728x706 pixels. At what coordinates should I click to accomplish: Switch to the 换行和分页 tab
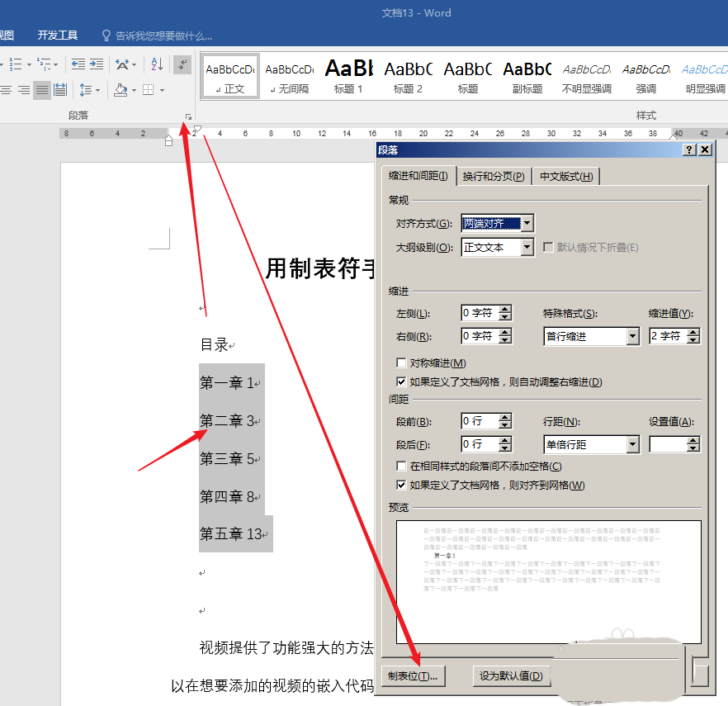(x=493, y=177)
